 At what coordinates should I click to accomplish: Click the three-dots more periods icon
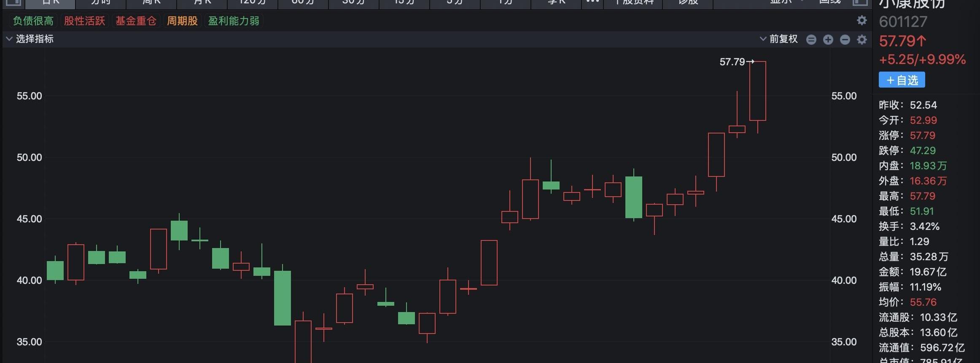(x=592, y=2)
